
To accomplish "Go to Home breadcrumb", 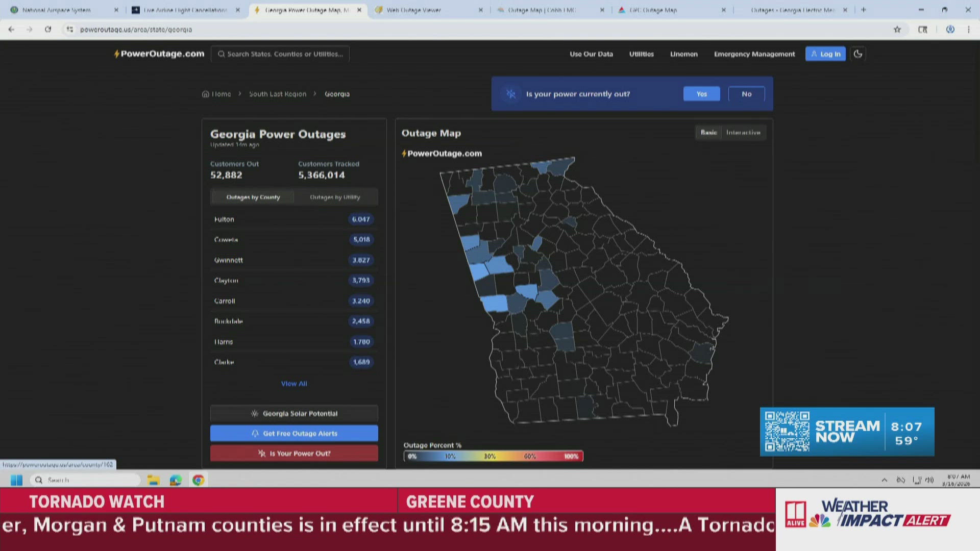I will tap(216, 94).
